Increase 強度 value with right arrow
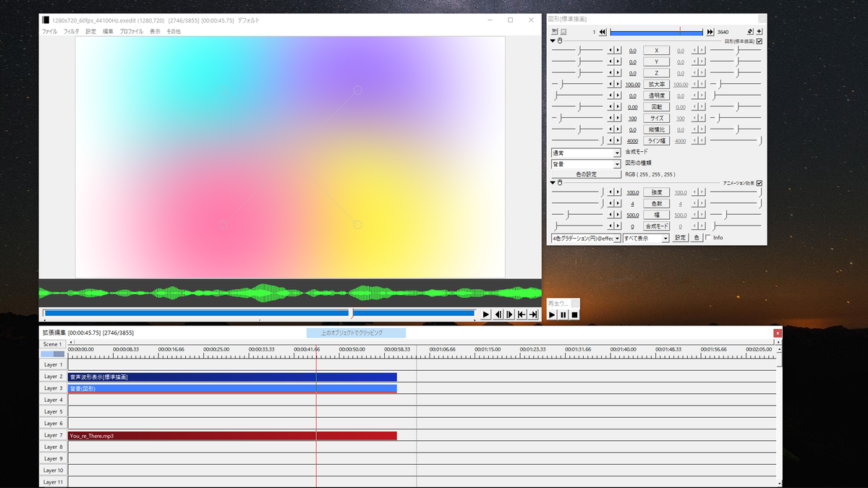This screenshot has width=868, height=488. [x=618, y=192]
